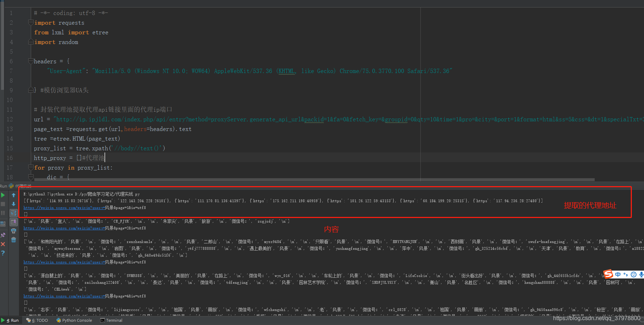Open the 6: TODO tool window tab
This screenshot has height=325, width=644.
coord(37,320)
